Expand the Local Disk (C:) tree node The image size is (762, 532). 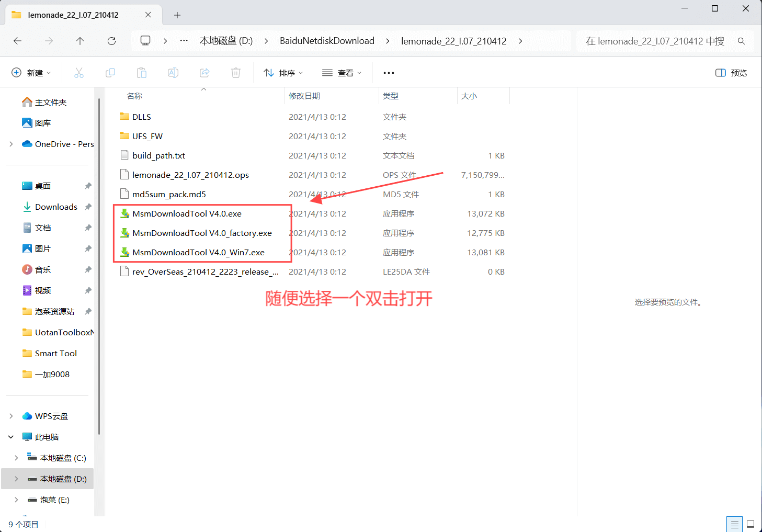[x=16, y=458]
